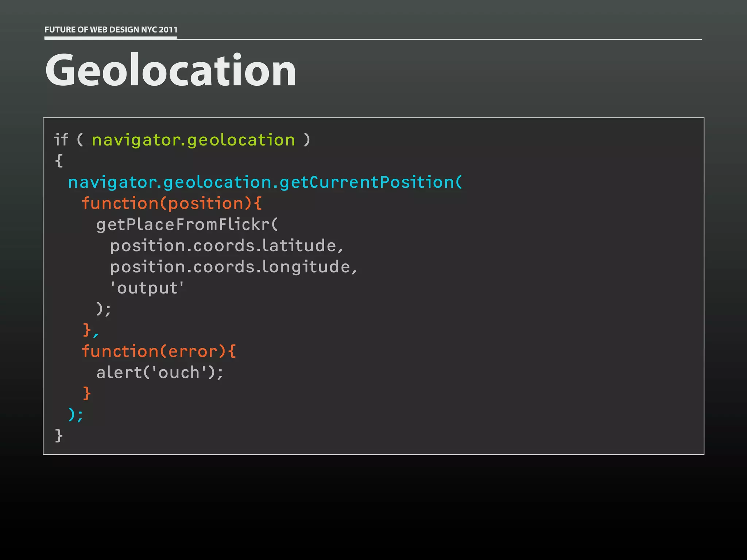The height and width of the screenshot is (560, 747).
Task: Click the 'FUTURE OF WEB DESIGN NYC 2011' header
Action: coord(111,30)
